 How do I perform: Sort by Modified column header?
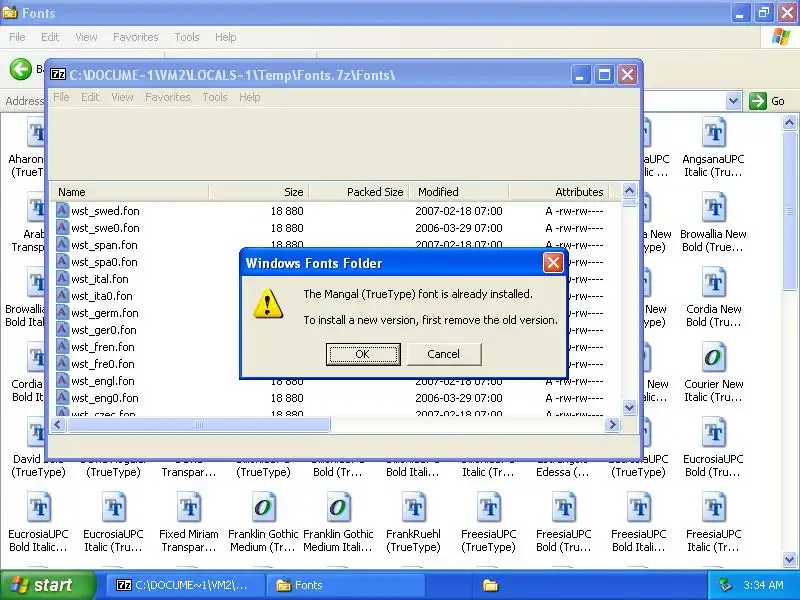459,192
